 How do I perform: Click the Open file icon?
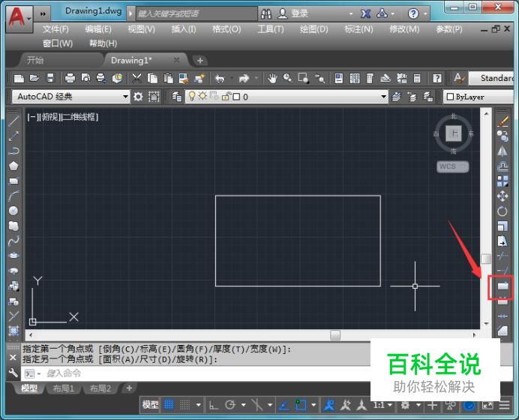(x=34, y=79)
